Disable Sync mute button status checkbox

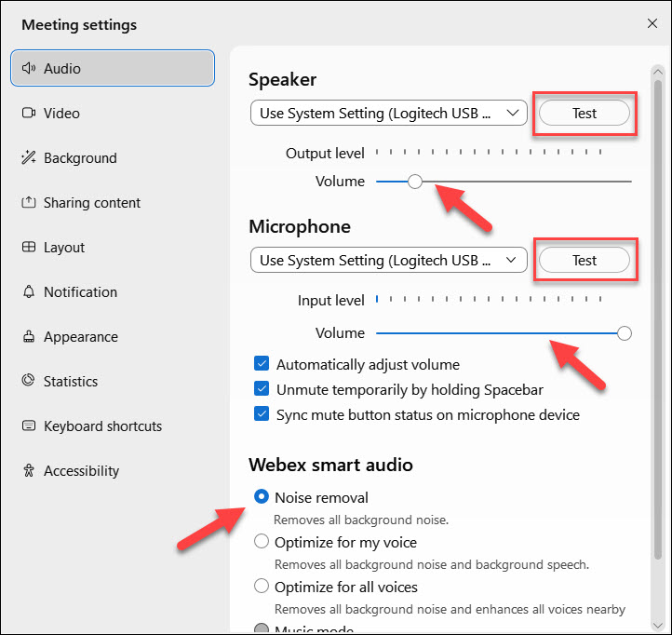coord(262,415)
